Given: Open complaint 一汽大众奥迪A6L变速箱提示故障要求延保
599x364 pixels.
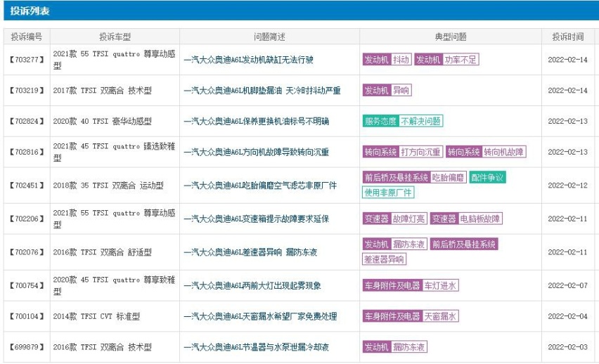Looking at the screenshot, I should click(257, 219).
